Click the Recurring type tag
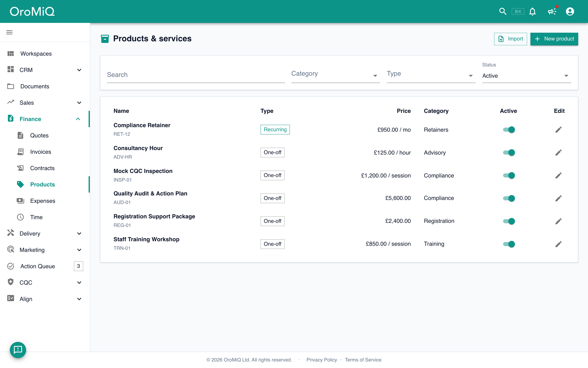588x368 pixels. click(275, 129)
